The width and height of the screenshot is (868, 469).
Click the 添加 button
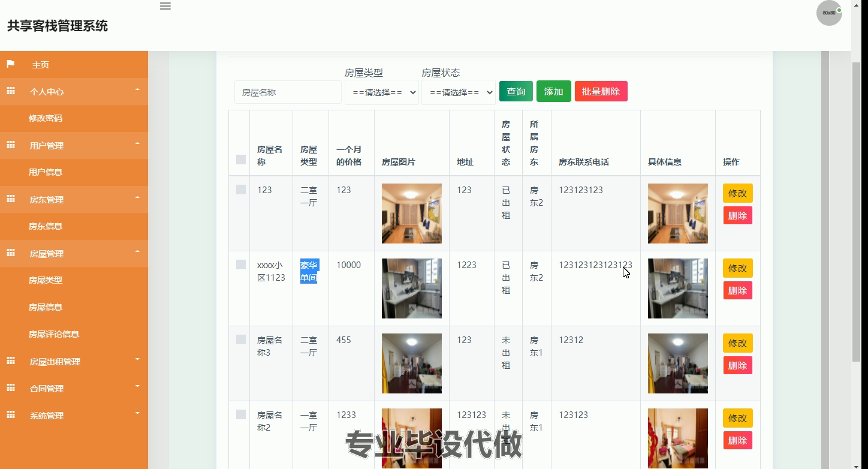point(554,91)
